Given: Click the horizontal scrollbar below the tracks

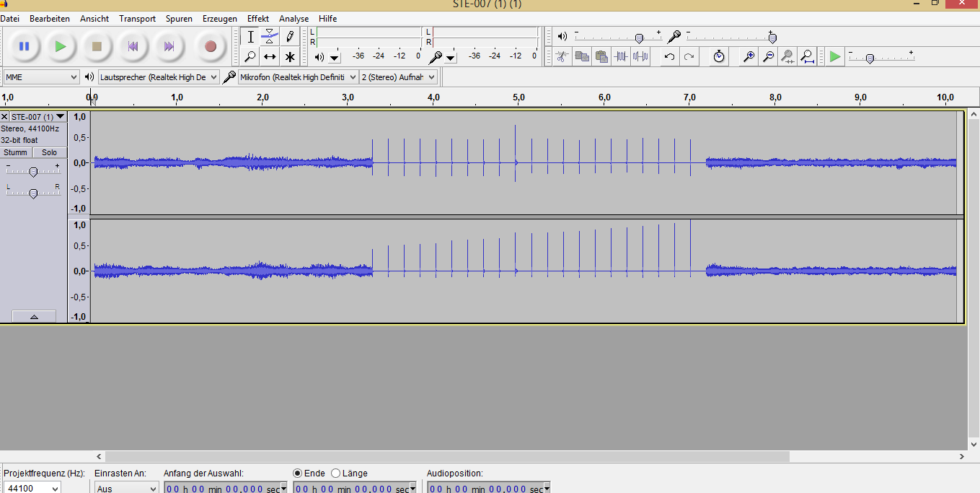Looking at the screenshot, I should tap(447, 456).
